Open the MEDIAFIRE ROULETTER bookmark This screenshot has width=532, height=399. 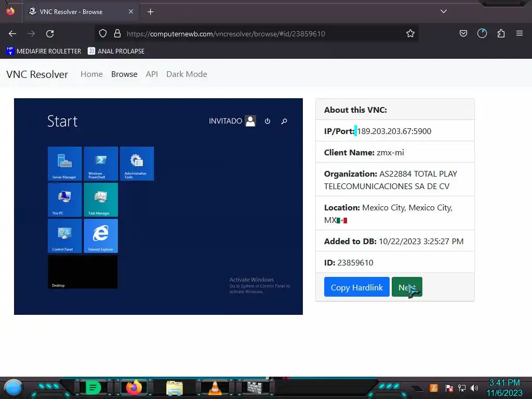[44, 51]
